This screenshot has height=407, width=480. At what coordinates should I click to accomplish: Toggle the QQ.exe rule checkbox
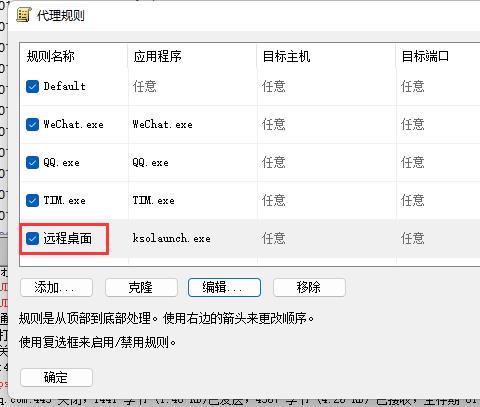pos(32,162)
